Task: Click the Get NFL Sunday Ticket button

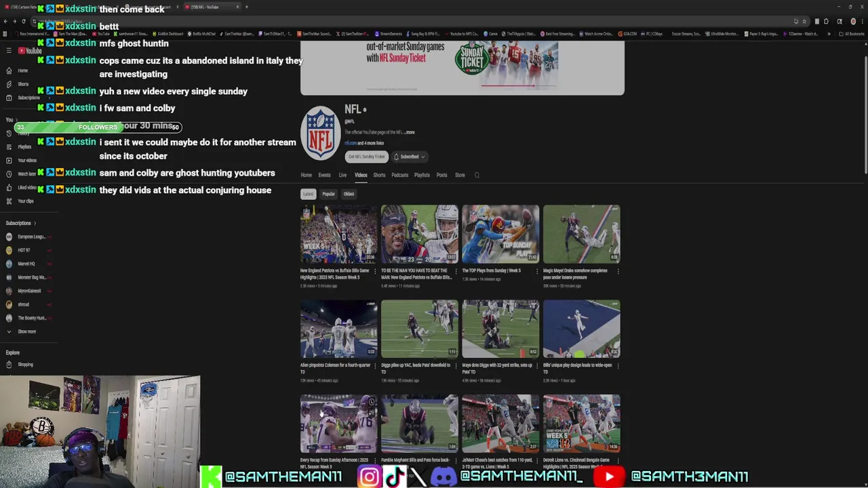Action: point(366,157)
